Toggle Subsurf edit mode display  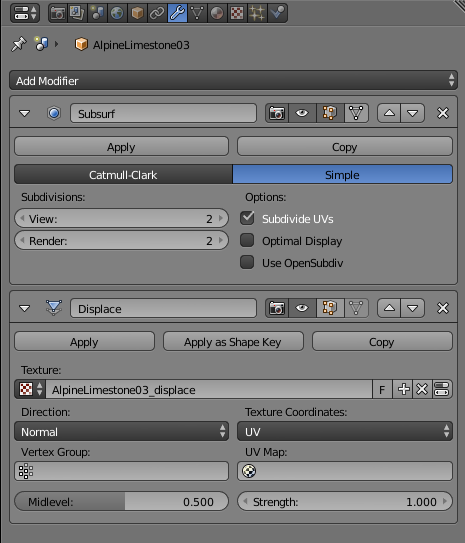(330, 113)
